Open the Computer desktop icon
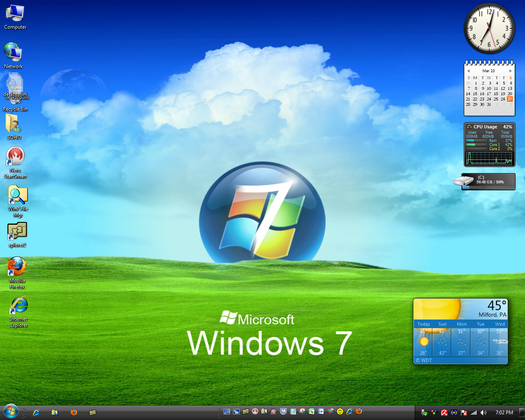Screen dimensions: 525x420 coord(15,17)
